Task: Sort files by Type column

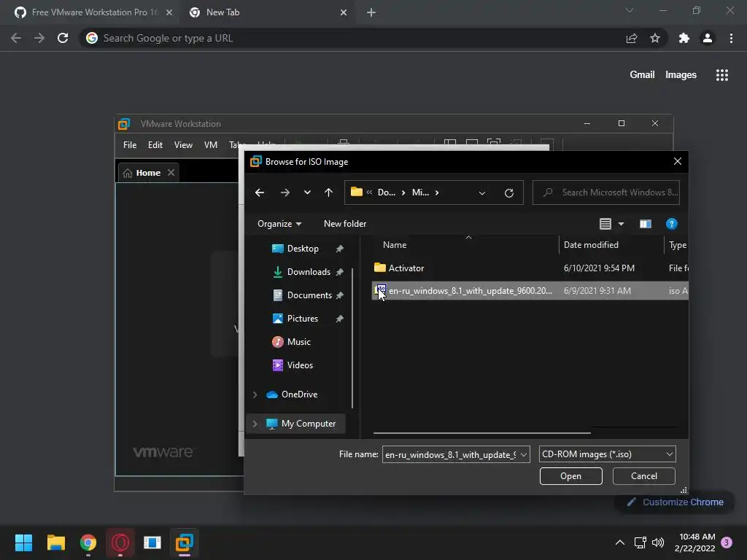Action: [677, 245]
